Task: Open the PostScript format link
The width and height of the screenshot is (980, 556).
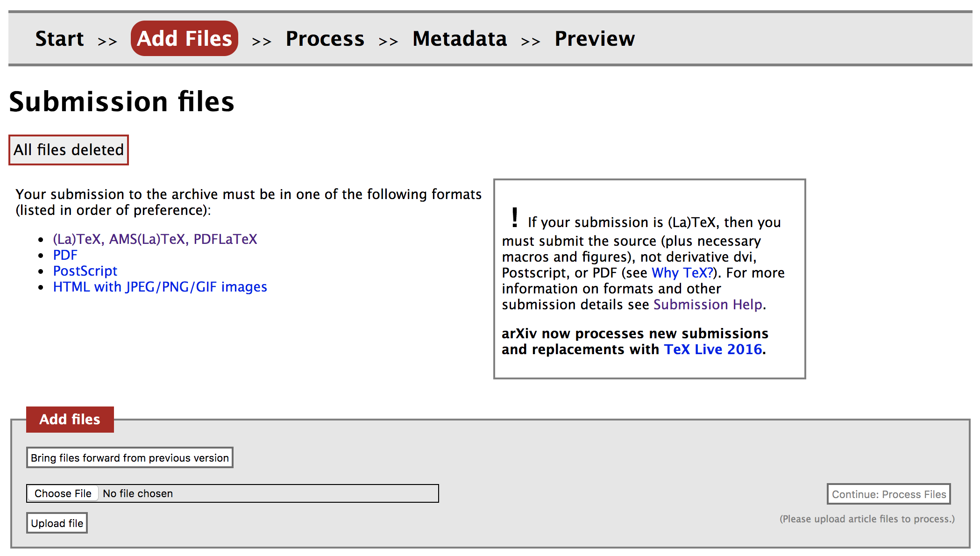Action: (85, 271)
